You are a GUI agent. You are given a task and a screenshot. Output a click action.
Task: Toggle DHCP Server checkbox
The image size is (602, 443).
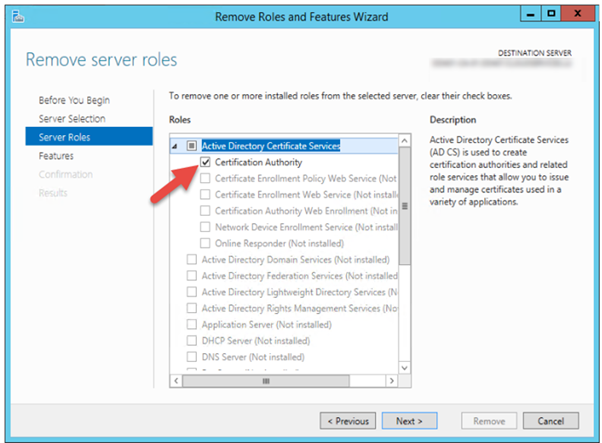(192, 341)
